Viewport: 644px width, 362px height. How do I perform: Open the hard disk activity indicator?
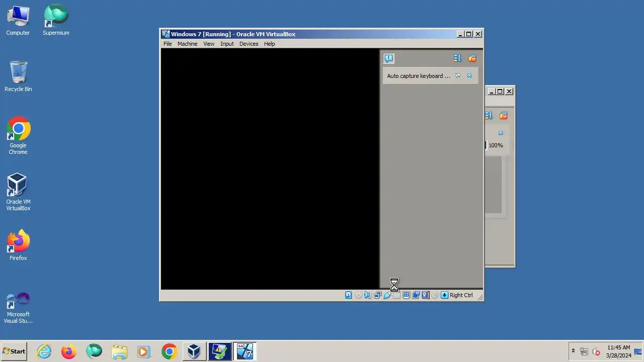tap(348, 295)
